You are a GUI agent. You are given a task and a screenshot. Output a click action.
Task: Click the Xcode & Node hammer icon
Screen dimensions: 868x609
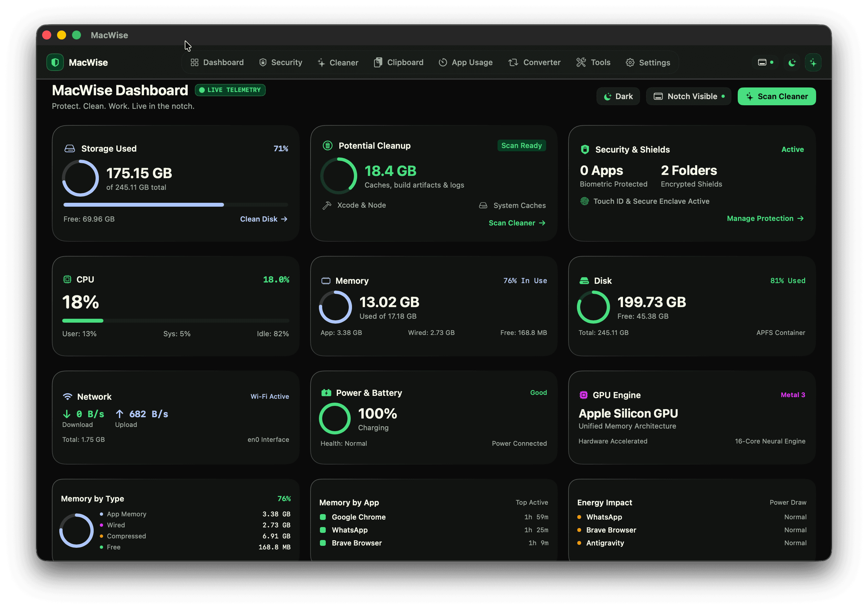coord(327,205)
